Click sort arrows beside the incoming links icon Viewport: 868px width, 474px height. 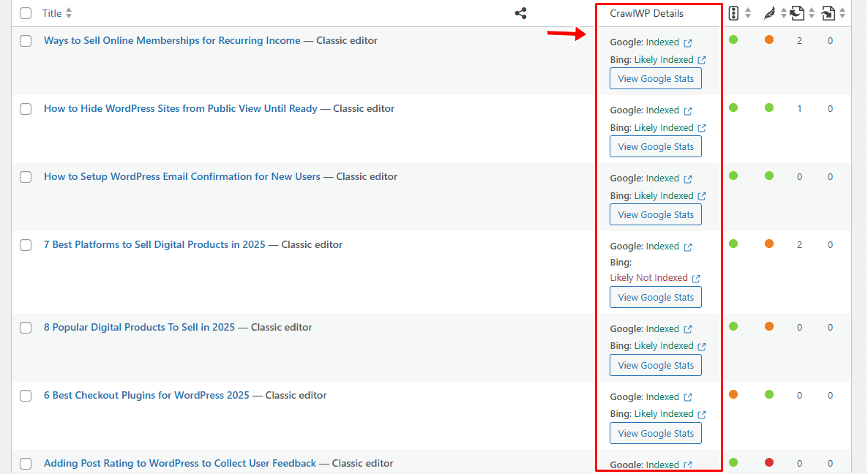tap(842, 13)
